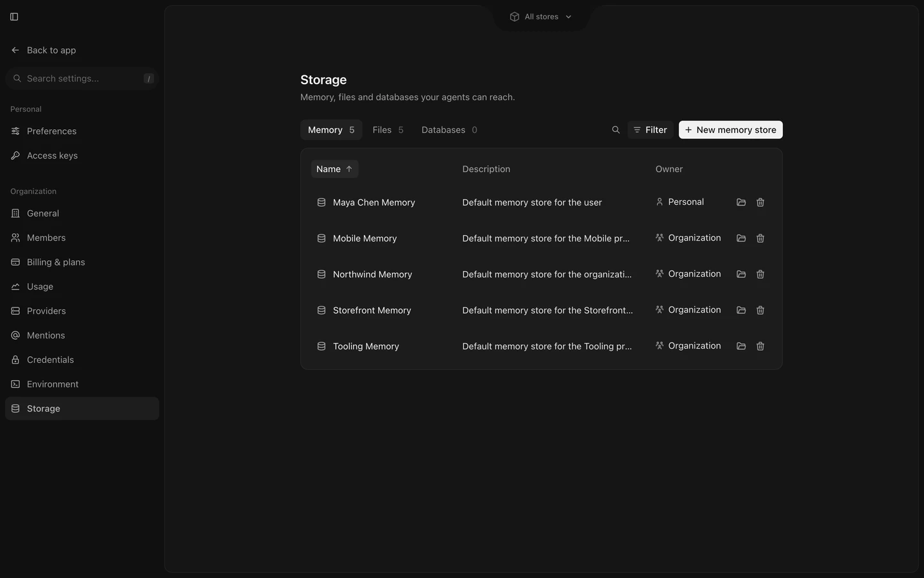Delete the Storefront Memory store
The height and width of the screenshot is (578, 924).
(760, 310)
